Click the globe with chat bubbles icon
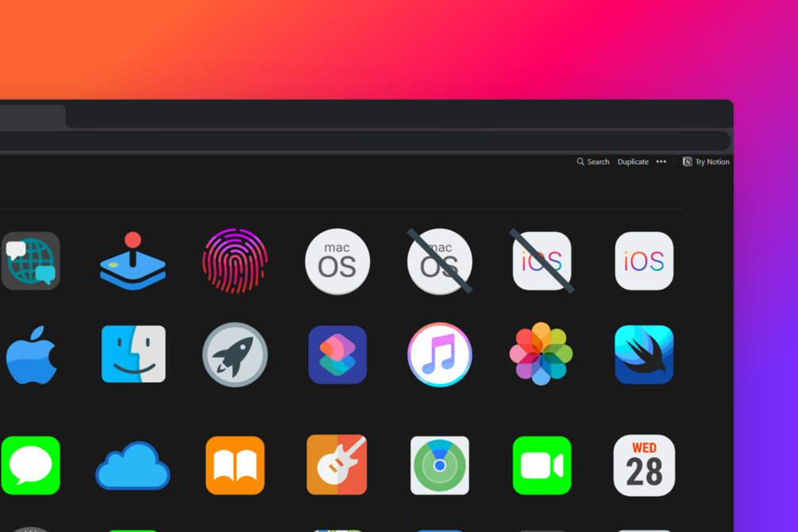Screen dimensions: 798x532 30,261
